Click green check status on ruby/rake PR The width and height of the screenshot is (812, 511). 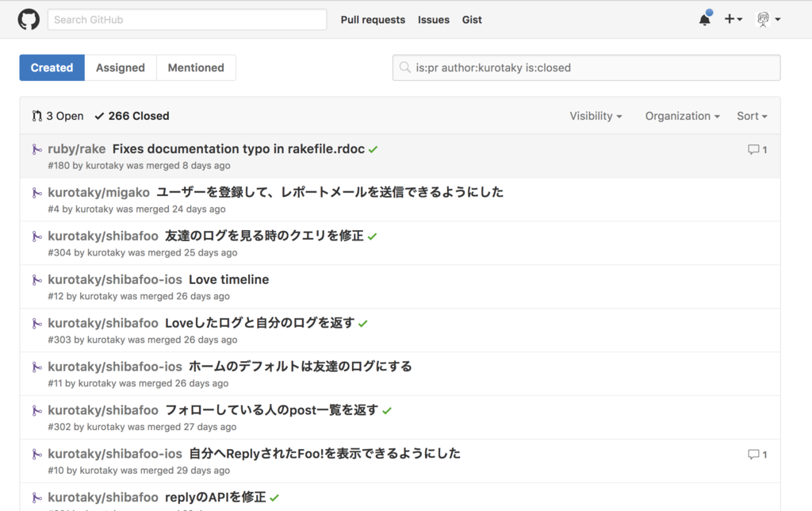click(x=373, y=149)
